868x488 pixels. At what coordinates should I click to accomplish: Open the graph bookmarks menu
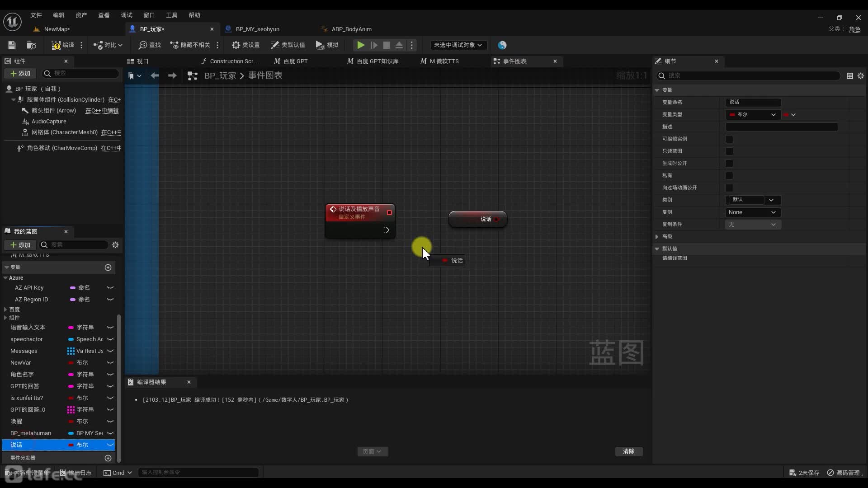(135, 76)
